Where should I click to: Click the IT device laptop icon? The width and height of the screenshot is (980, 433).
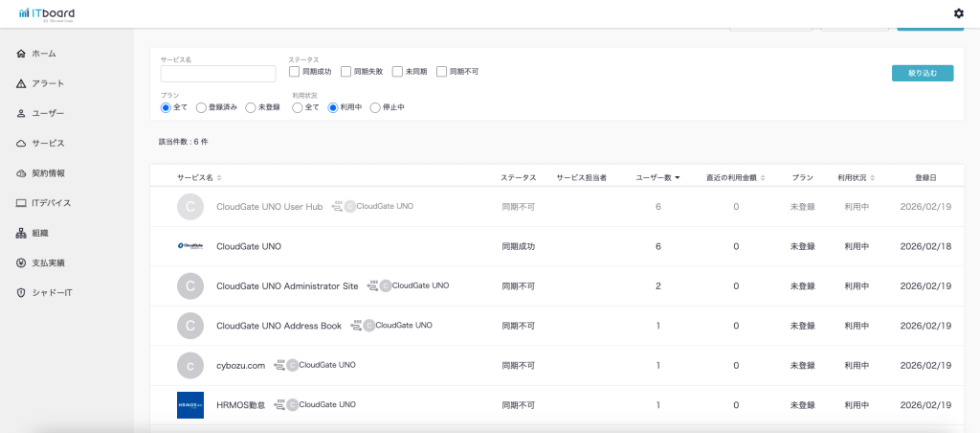[x=21, y=203]
